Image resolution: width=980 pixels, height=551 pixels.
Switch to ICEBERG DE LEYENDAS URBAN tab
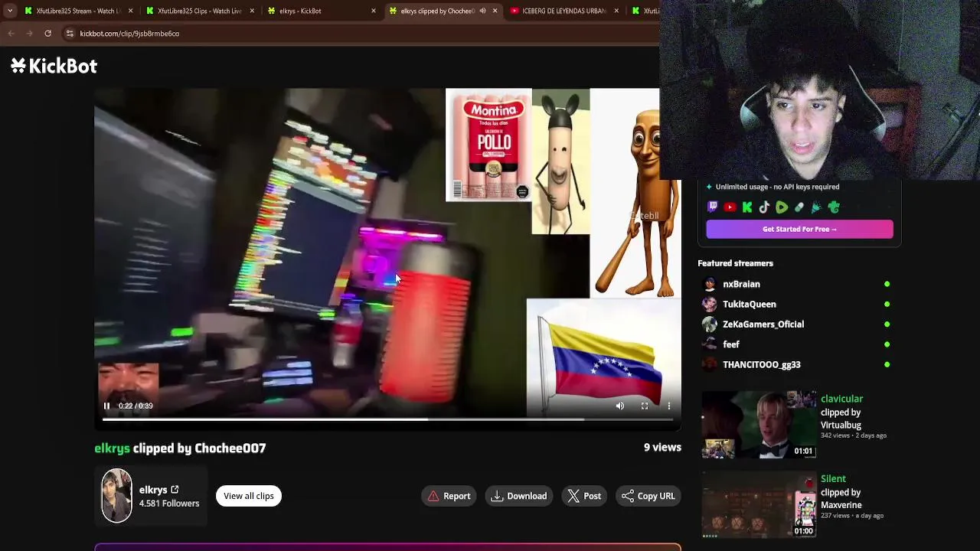pos(564,11)
